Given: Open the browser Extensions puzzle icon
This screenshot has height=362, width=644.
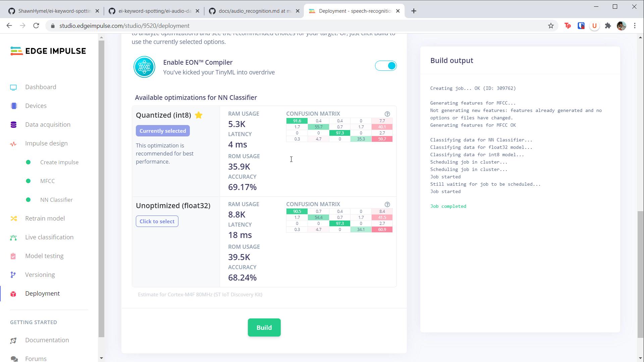Looking at the screenshot, I should tap(608, 26).
